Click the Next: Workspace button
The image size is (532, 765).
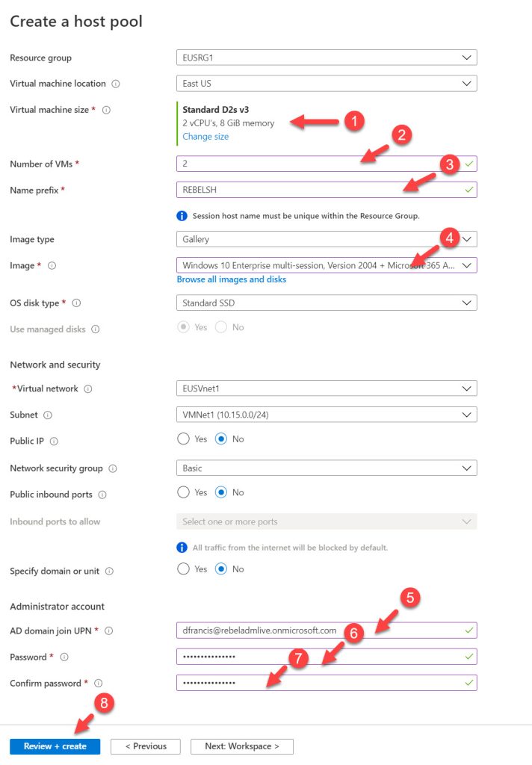(x=241, y=746)
